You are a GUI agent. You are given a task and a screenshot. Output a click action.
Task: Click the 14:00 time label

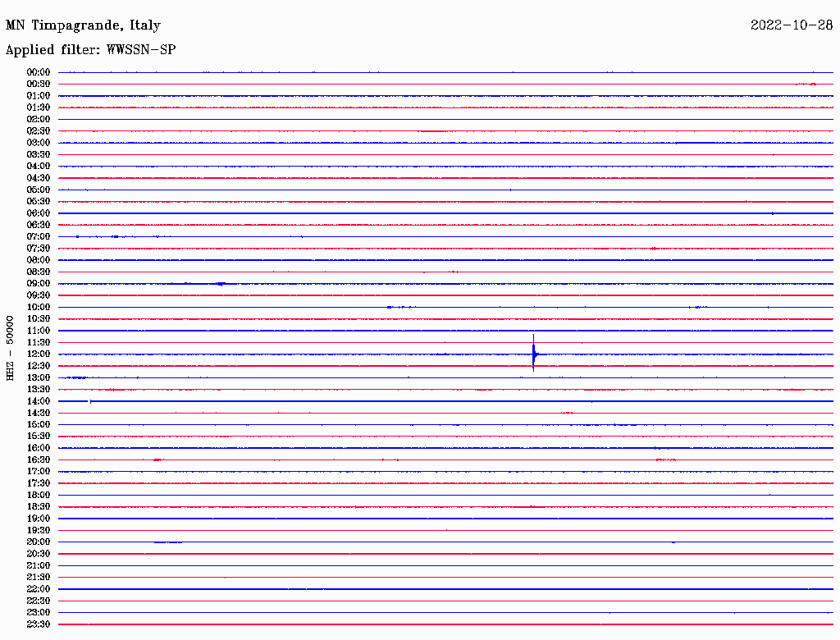coord(39,401)
